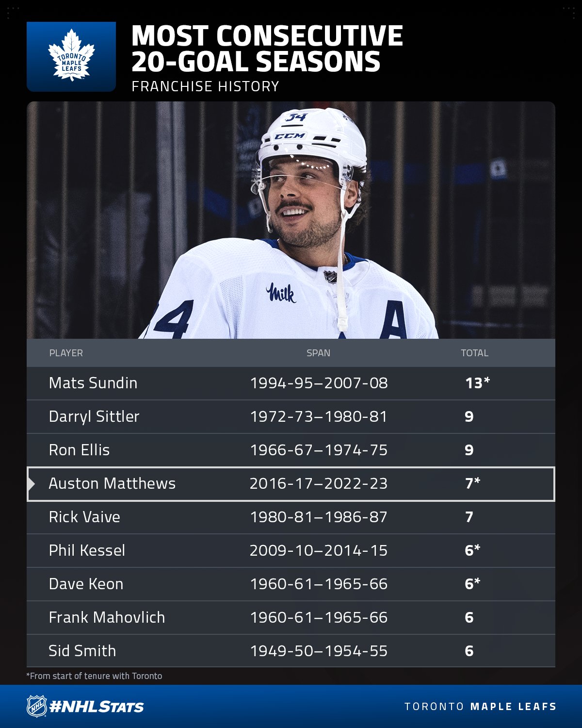This screenshot has width=582, height=728.
Task: Click the NHL crest on jersey collar
Action: coord(330,277)
